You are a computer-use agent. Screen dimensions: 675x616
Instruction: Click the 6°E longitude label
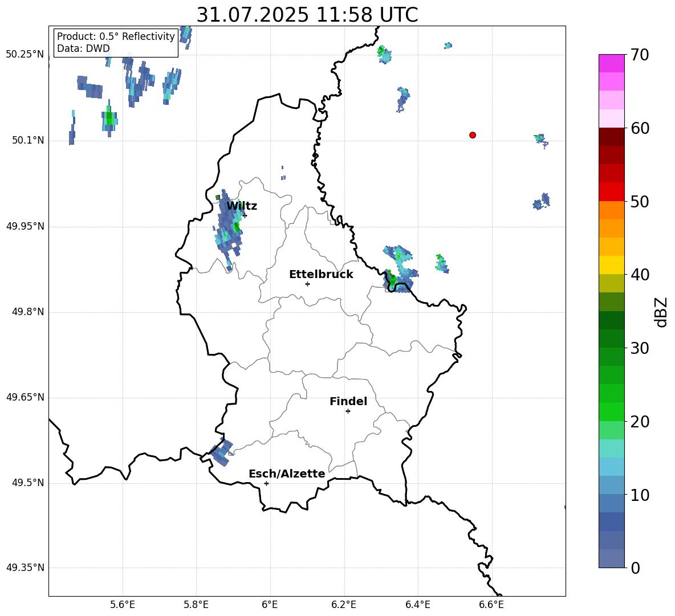point(270,605)
